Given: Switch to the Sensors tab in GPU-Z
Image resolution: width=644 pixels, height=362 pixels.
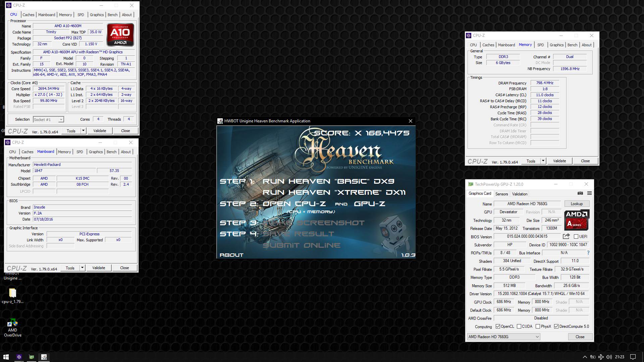Looking at the screenshot, I should [x=501, y=194].
